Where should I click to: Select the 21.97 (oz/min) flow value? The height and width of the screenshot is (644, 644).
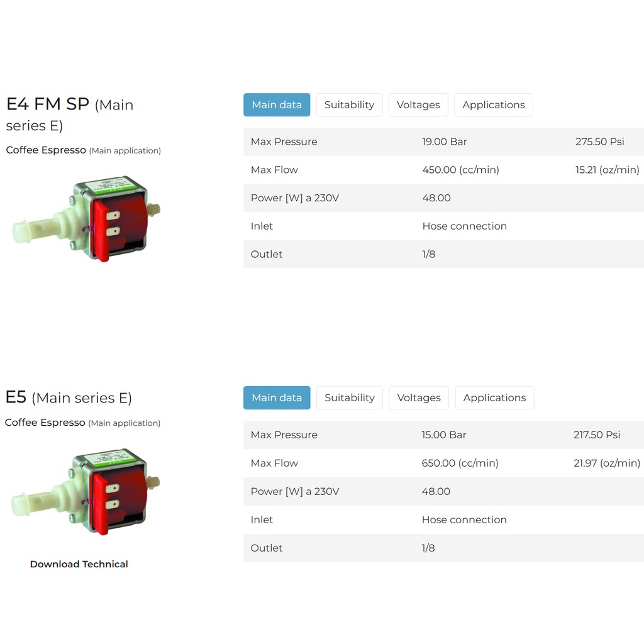607,463
